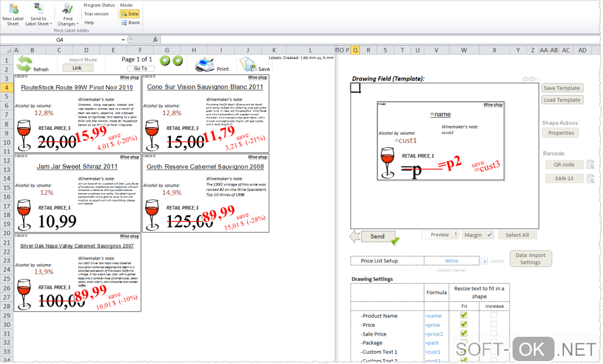Select =cust1 placeholder in template
The width and height of the screenshot is (603, 364).
tap(406, 141)
